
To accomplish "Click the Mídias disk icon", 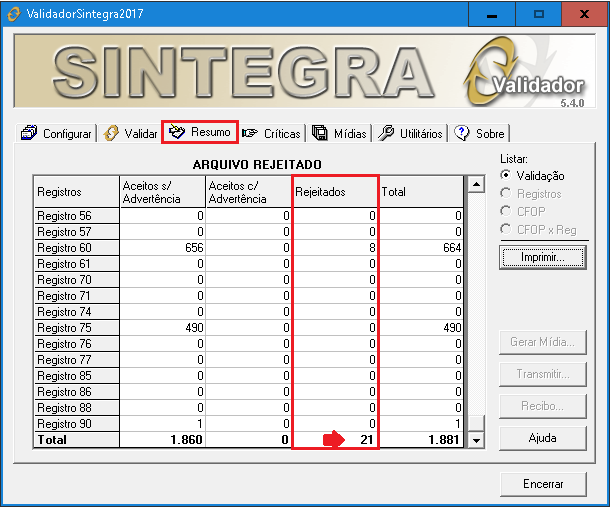I will coord(320,133).
